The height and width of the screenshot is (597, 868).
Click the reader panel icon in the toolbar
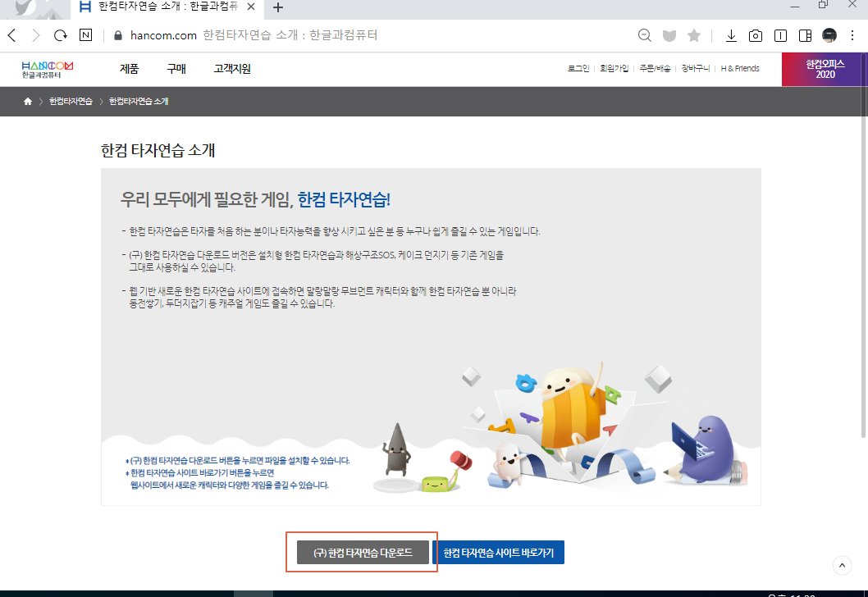(780, 36)
